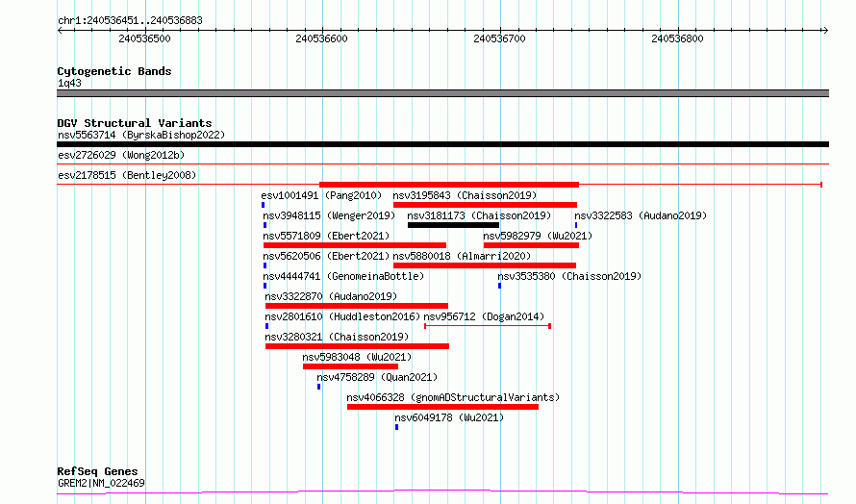Click the Cytogenetic Bands track title
The image size is (856, 504).
pyautogui.click(x=114, y=71)
